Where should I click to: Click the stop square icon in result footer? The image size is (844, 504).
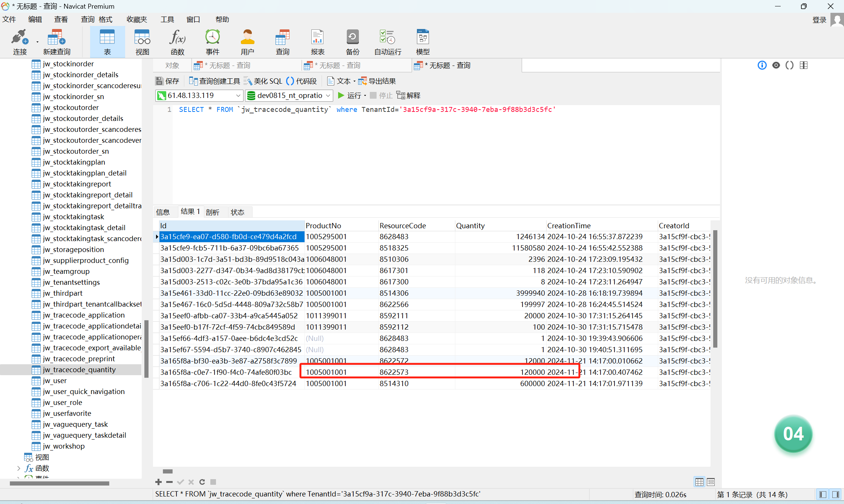click(213, 482)
